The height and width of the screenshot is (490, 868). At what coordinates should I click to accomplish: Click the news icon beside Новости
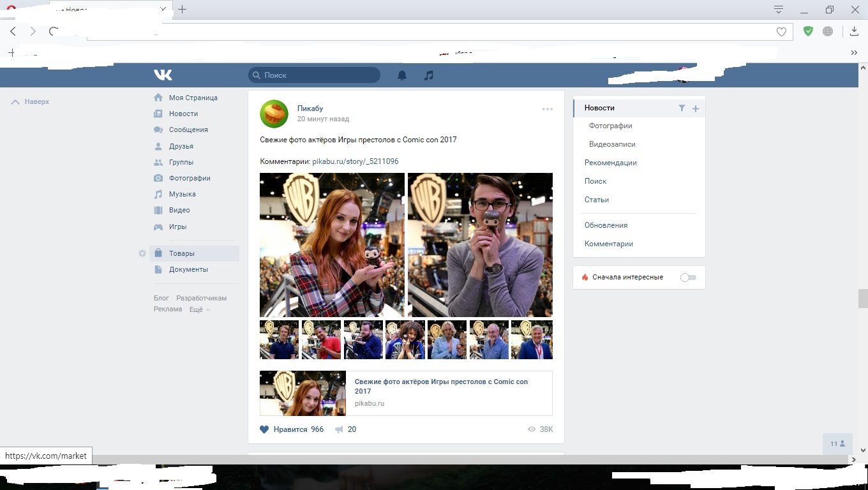[158, 114]
